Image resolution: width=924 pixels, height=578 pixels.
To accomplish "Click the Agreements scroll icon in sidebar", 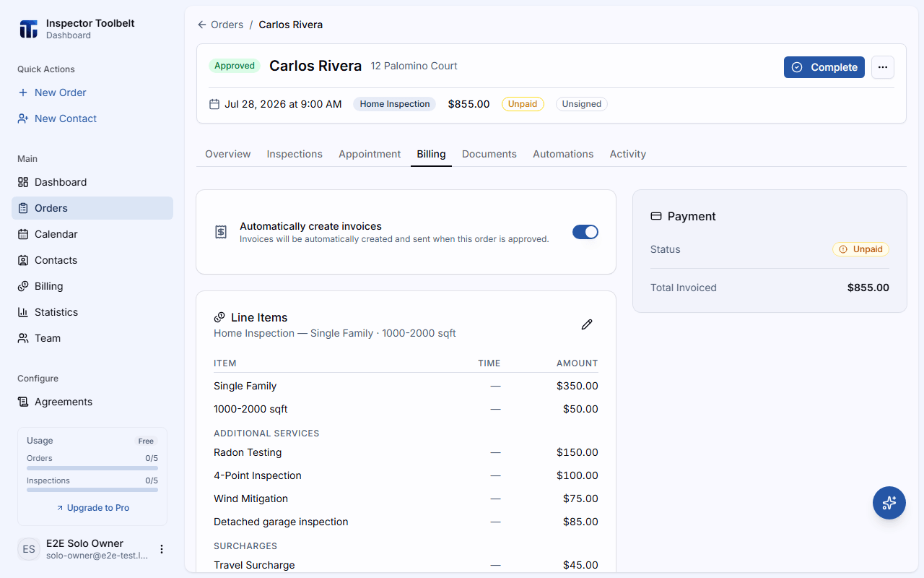I will click(x=23, y=402).
